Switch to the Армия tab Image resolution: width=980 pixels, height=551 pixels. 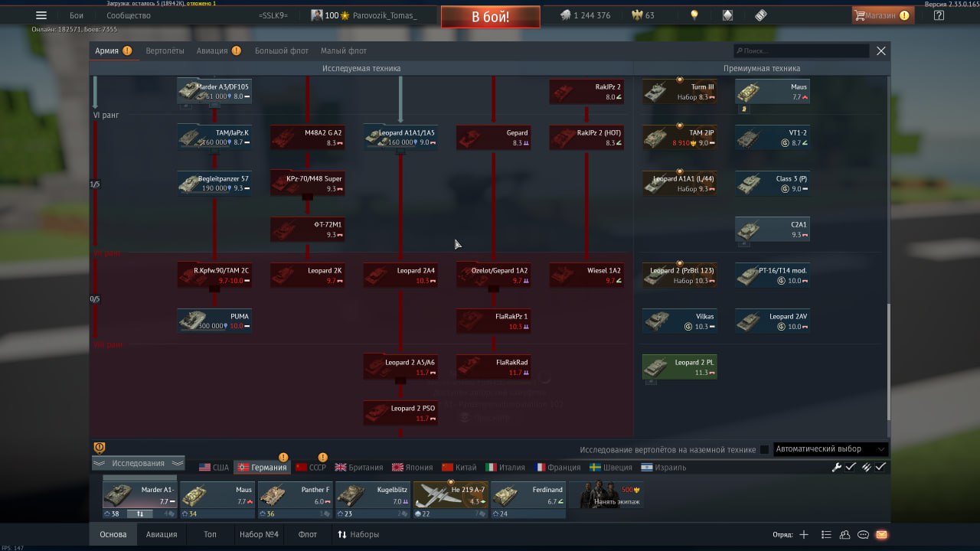pos(113,51)
